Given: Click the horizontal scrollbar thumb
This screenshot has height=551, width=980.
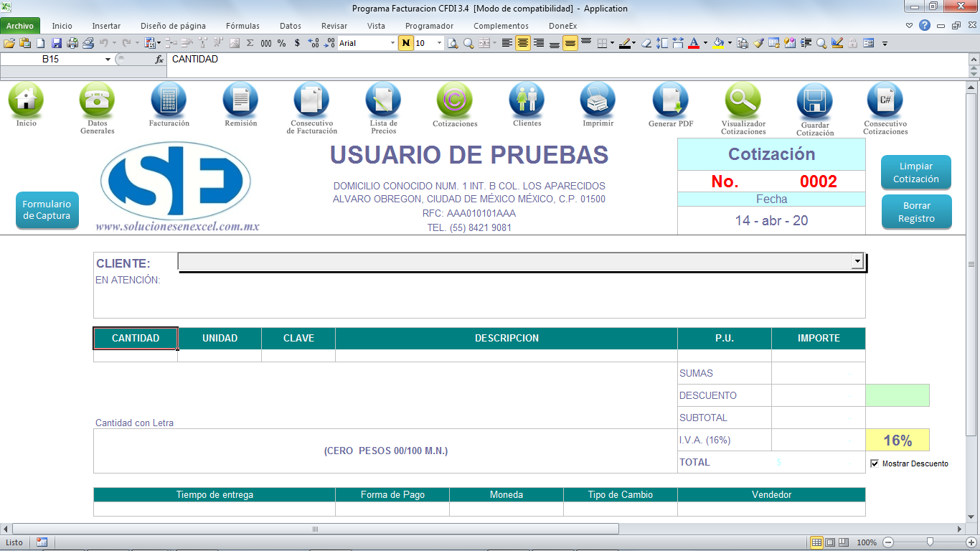Looking at the screenshot, I should coord(315,529).
